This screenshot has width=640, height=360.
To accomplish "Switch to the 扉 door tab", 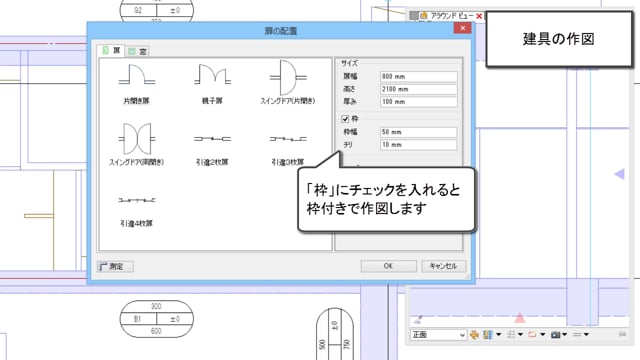I will (x=111, y=51).
